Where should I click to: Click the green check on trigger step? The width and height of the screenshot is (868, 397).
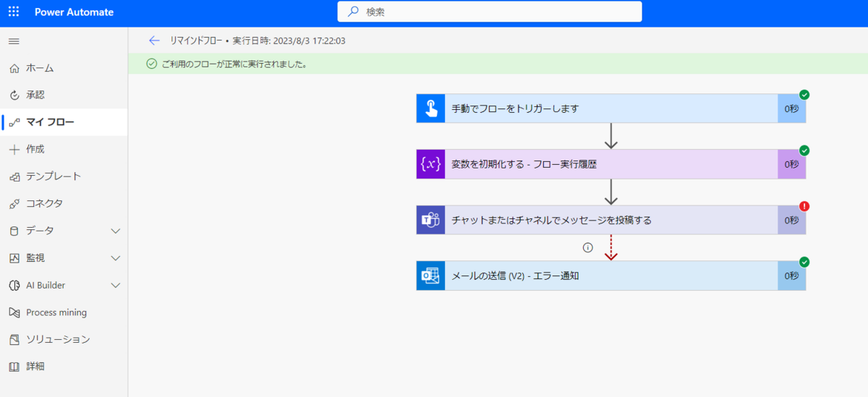(804, 95)
